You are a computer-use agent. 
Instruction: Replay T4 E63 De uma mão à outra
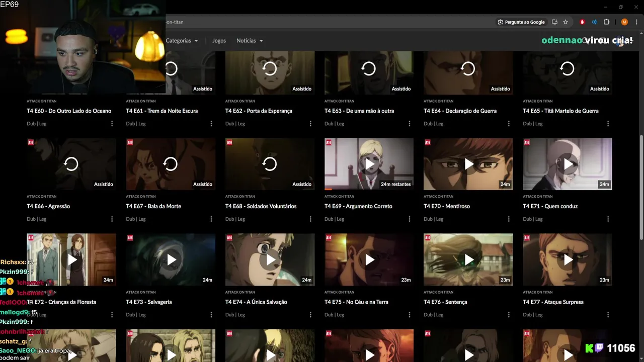point(369,68)
